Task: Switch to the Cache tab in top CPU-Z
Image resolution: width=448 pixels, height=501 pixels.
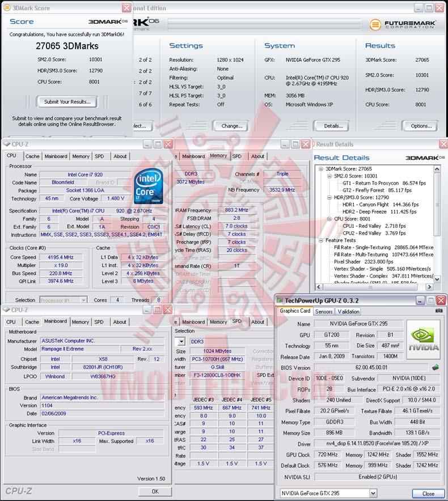Action: pyautogui.click(x=32, y=156)
